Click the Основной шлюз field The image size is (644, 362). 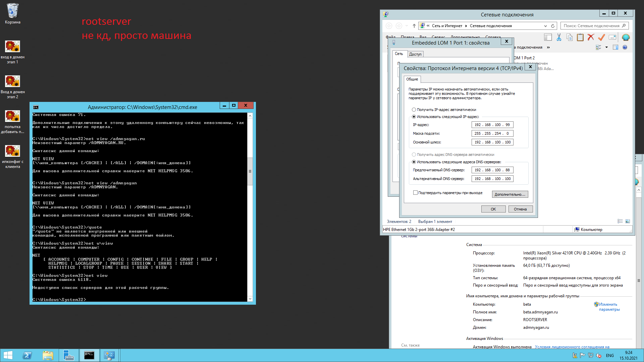pos(492,142)
